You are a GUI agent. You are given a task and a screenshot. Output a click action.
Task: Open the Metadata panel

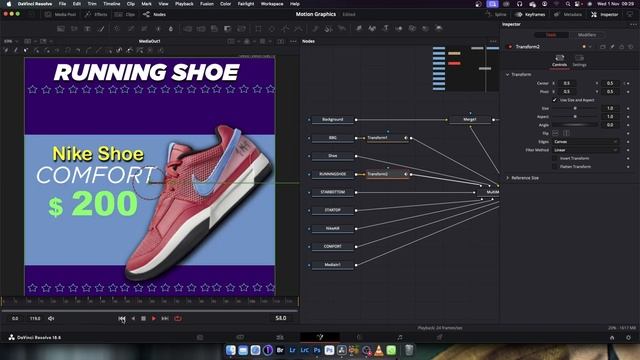pyautogui.click(x=568, y=14)
